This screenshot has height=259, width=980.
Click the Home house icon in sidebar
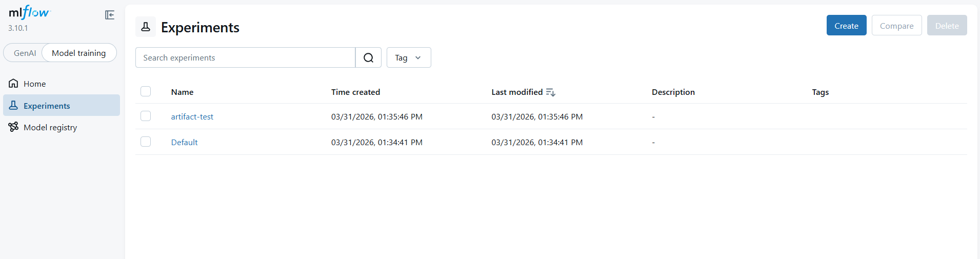click(x=13, y=84)
